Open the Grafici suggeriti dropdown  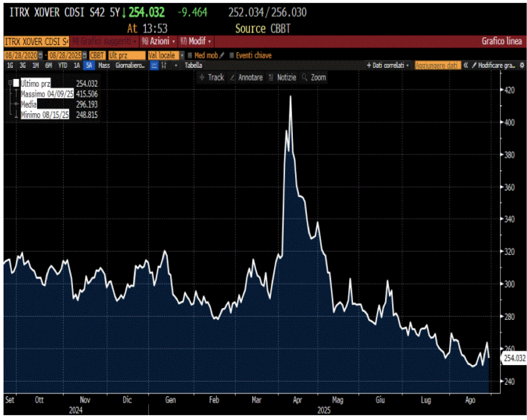(104, 42)
